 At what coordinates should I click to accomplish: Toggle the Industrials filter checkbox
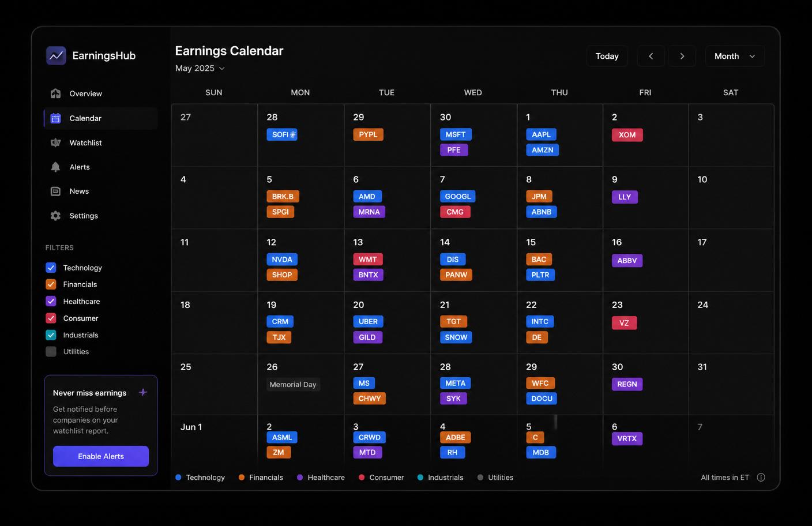(51, 335)
